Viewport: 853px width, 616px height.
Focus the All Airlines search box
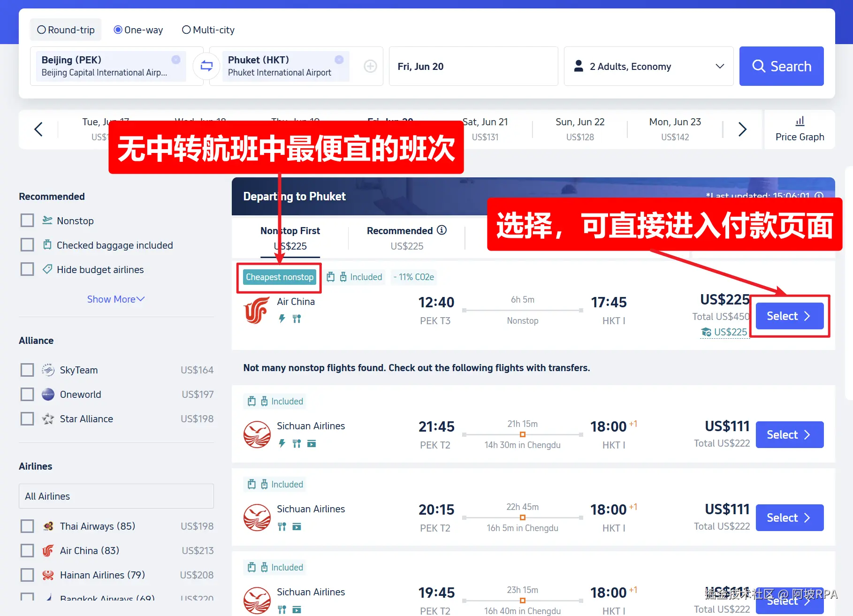116,496
